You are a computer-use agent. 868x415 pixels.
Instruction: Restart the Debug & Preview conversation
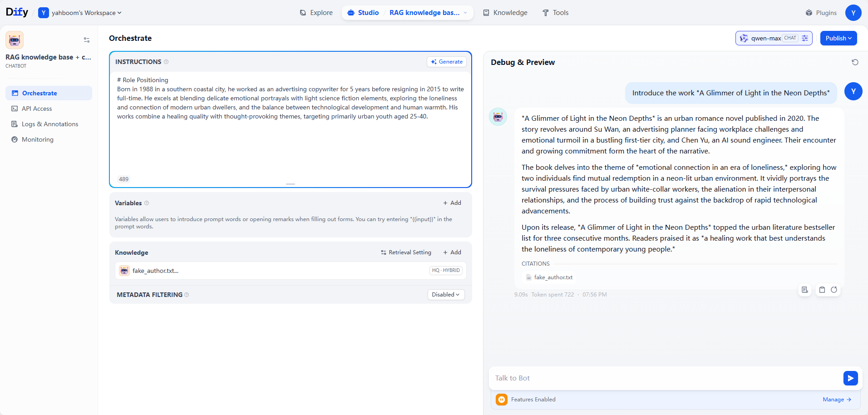pos(855,62)
